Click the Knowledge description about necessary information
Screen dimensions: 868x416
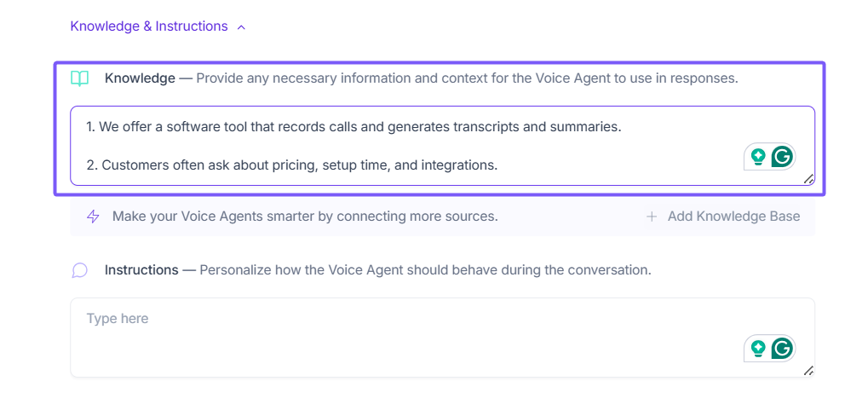[467, 78]
